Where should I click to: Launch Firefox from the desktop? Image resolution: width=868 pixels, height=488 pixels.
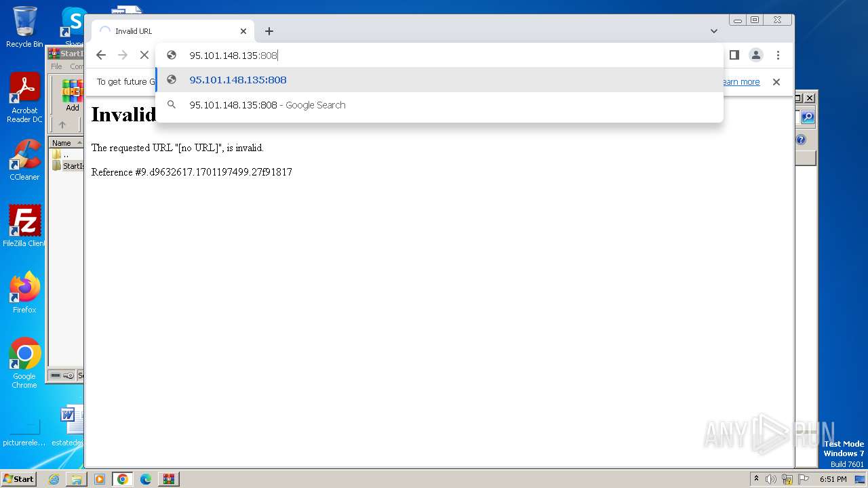tap(24, 293)
